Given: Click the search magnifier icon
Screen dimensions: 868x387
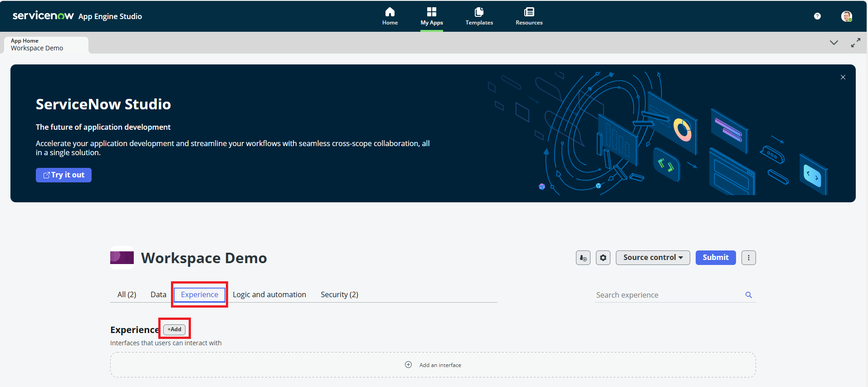Looking at the screenshot, I should click(x=749, y=295).
